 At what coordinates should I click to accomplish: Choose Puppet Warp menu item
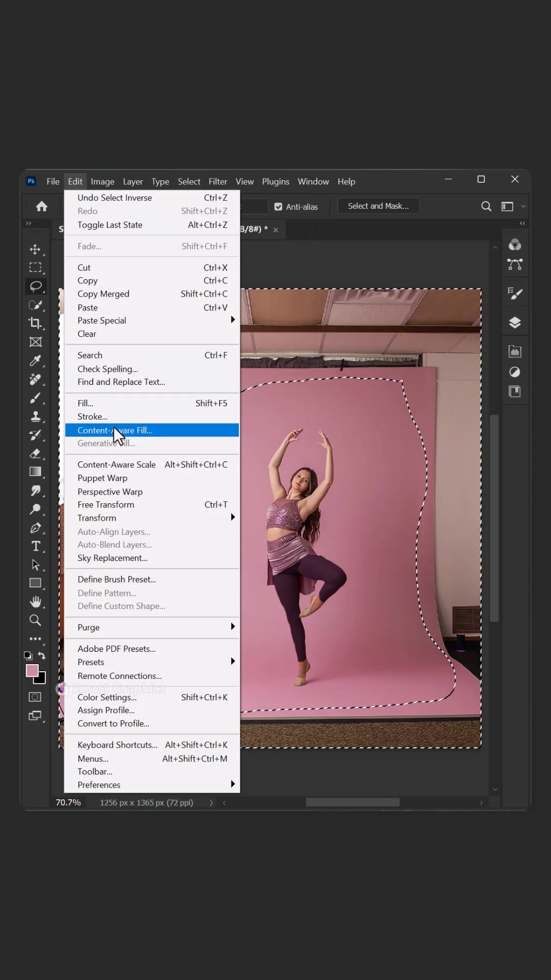(152, 478)
